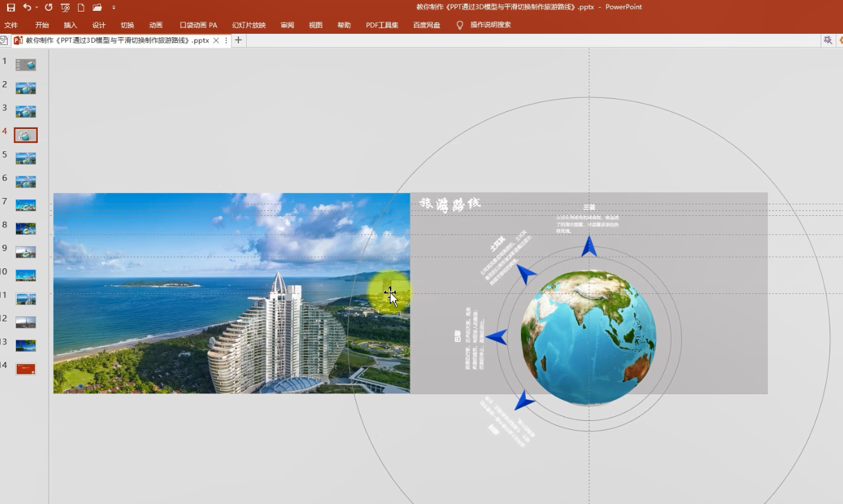Screen dimensions: 843x504
Task: Select slide 2 thumbnail
Action: pos(26,88)
